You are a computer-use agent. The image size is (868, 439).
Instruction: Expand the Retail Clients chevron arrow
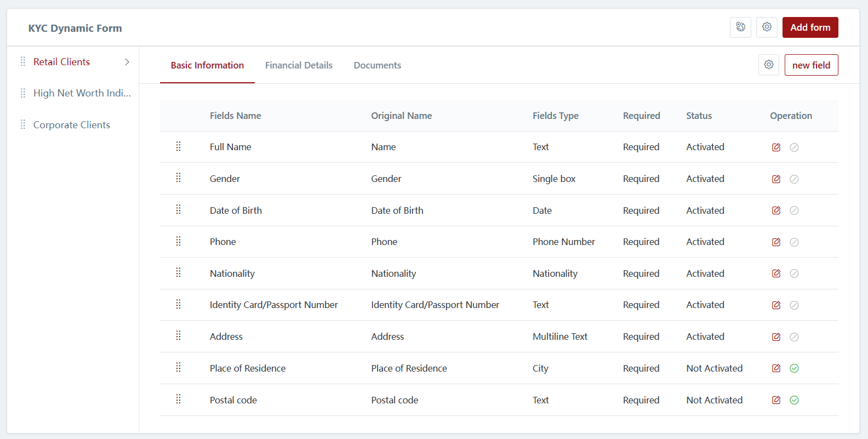[127, 62]
